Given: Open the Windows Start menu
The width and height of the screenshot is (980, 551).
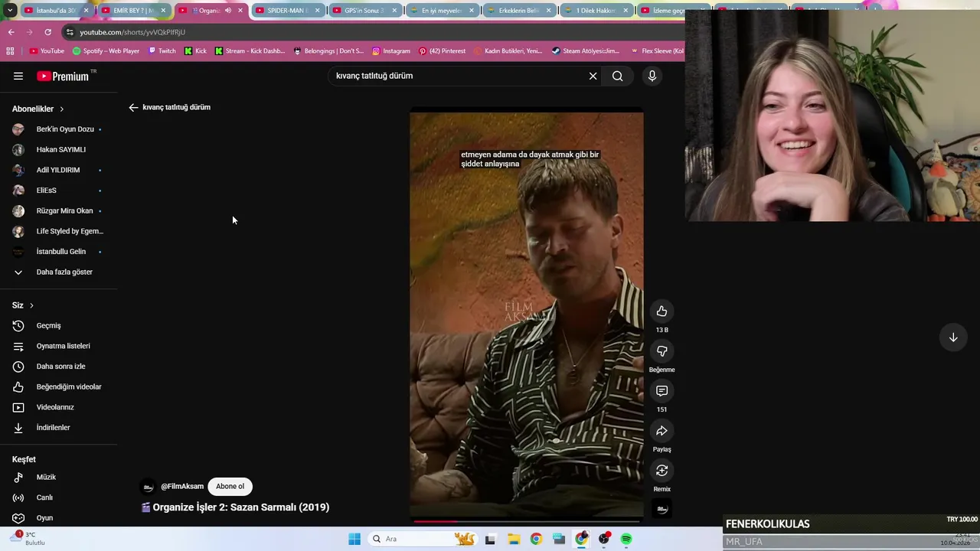Looking at the screenshot, I should [354, 539].
